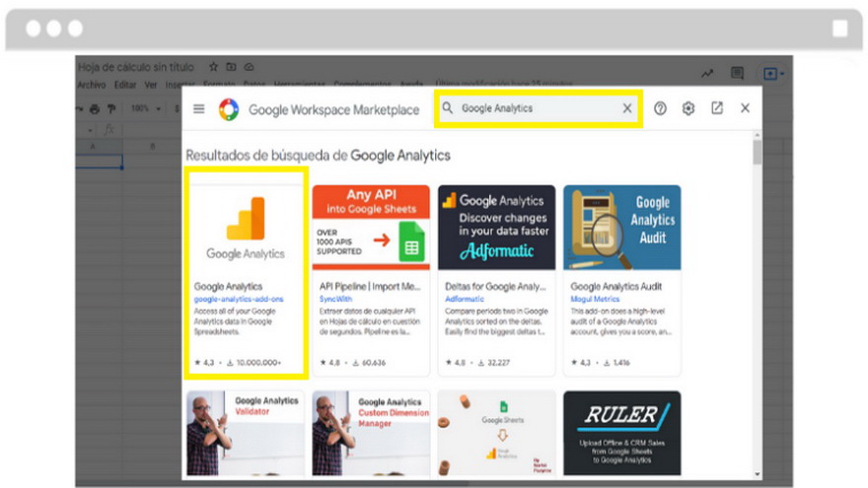This screenshot has width=868, height=488.
Task: Click the cloud save status icon in Sheets
Action: [250, 67]
